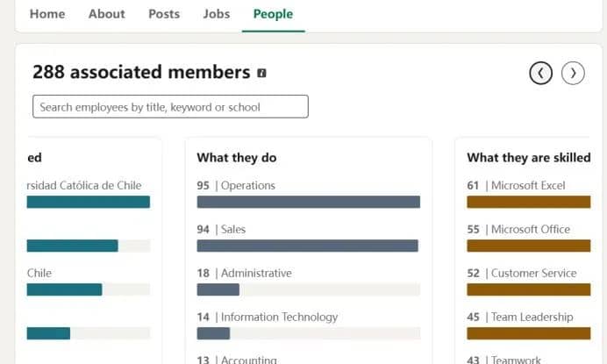This screenshot has height=364, width=607.
Task: Filter members by Sales bar
Action: click(308, 246)
